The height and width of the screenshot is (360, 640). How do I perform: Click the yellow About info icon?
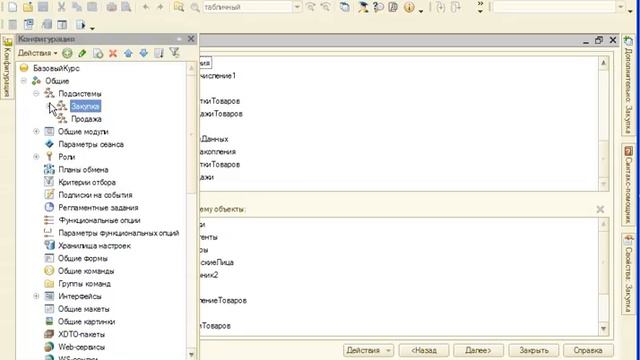(x=409, y=7)
